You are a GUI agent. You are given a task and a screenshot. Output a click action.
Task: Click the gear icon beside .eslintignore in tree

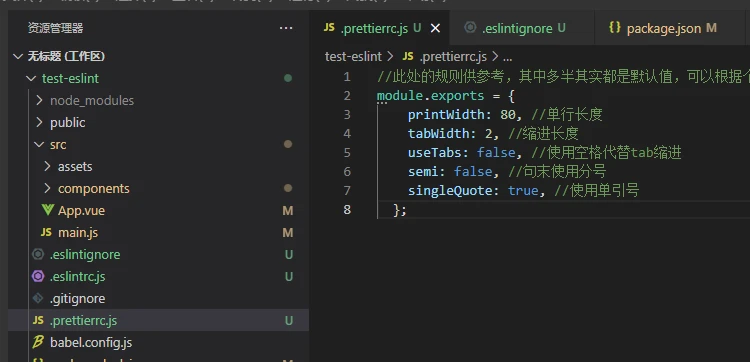click(x=38, y=254)
